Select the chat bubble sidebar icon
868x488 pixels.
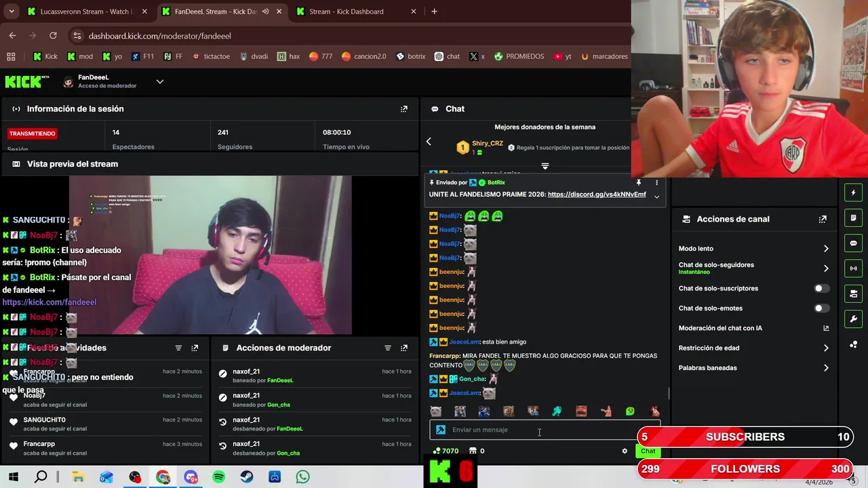pyautogui.click(x=853, y=243)
